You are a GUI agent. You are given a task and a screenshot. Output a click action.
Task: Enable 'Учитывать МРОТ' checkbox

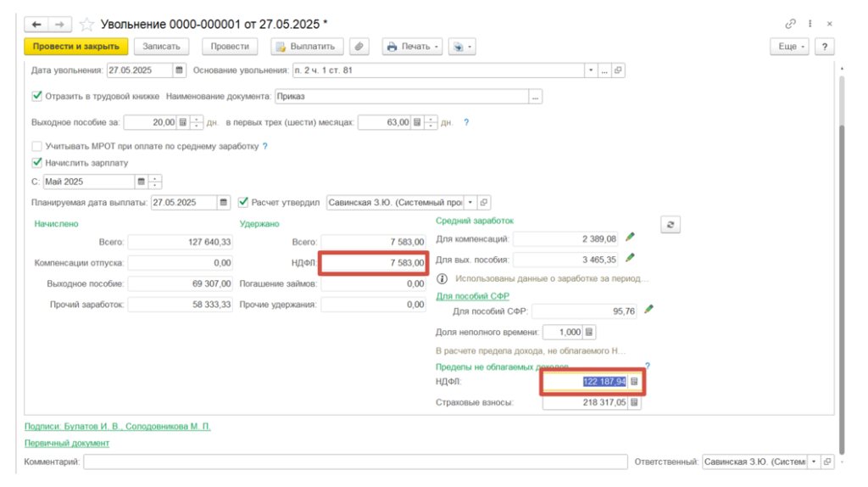coord(36,146)
